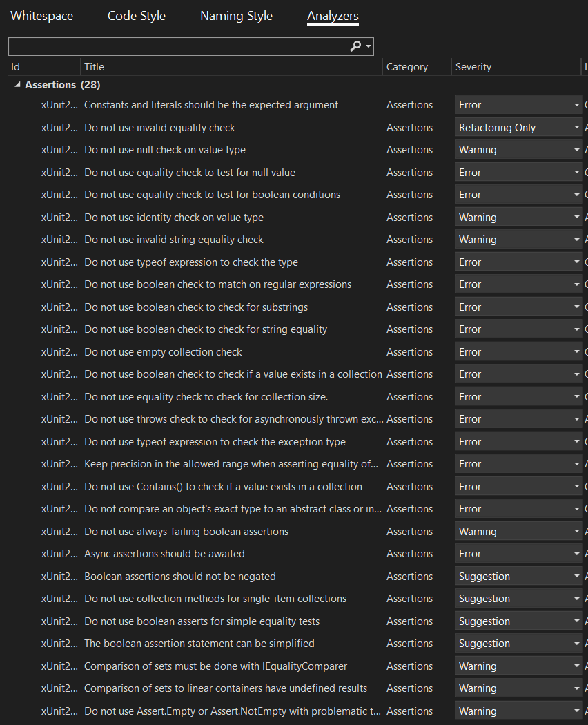The height and width of the screenshot is (725, 588).
Task: Open severity dropdown for 'equality check to check for collection size'
Action: (518, 397)
